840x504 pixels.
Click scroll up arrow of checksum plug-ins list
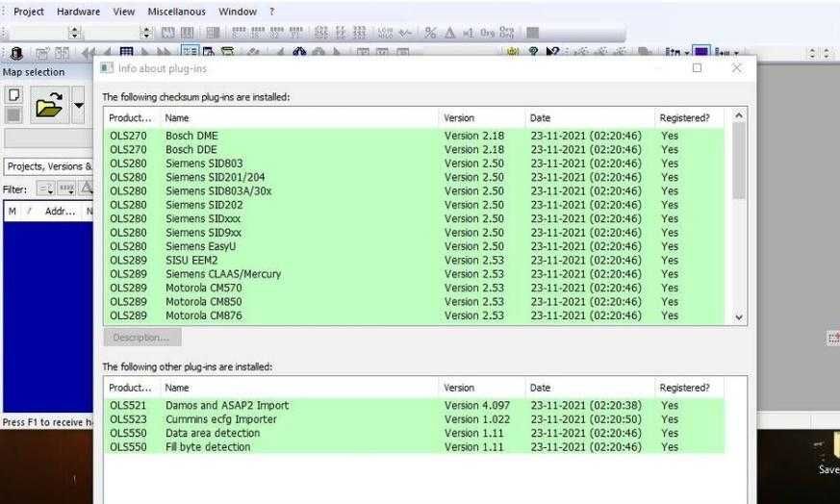pyautogui.click(x=739, y=115)
